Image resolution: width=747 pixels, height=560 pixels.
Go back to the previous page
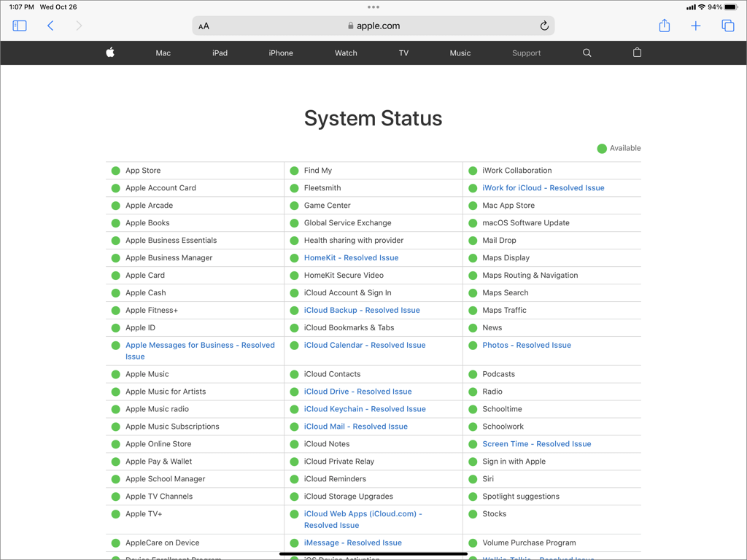(x=50, y=26)
